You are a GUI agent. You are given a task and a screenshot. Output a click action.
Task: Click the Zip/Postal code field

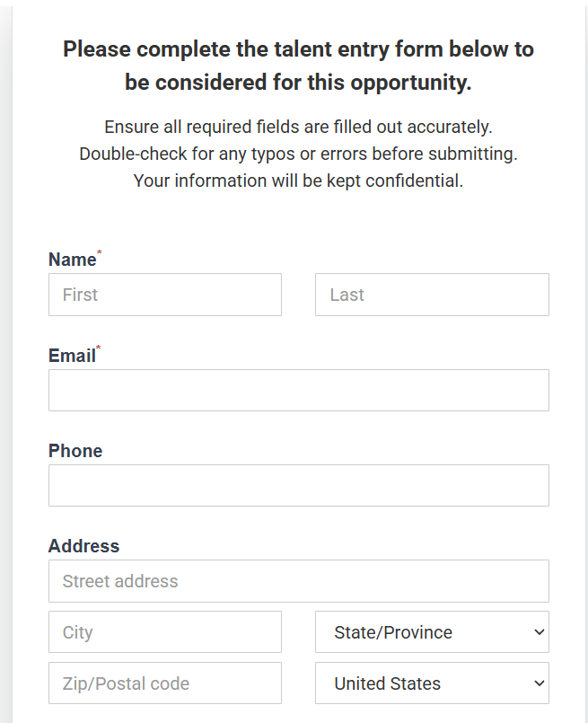[x=164, y=683]
